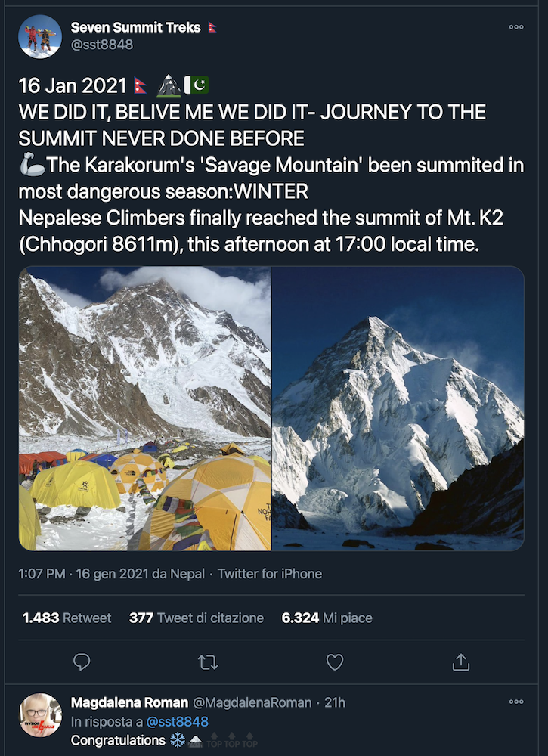View the 6.324 Mi piace list
Image resolution: width=548 pixels, height=756 pixels.
(327, 618)
